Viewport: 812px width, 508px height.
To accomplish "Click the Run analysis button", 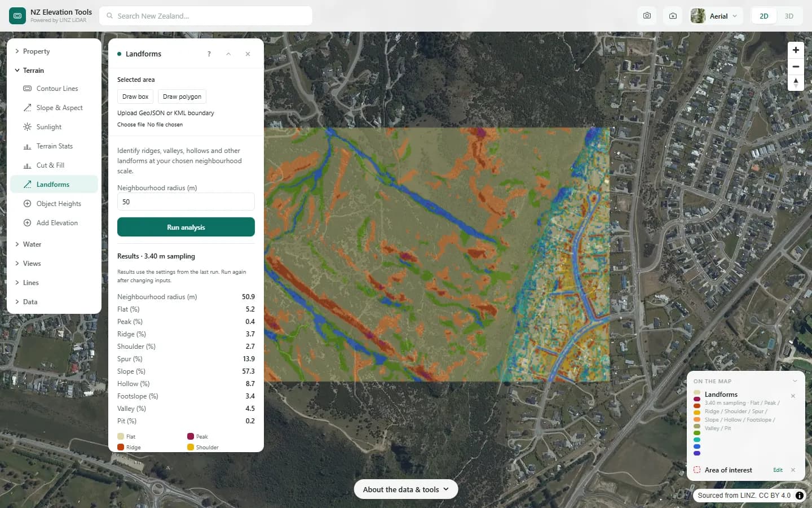I will (x=186, y=227).
